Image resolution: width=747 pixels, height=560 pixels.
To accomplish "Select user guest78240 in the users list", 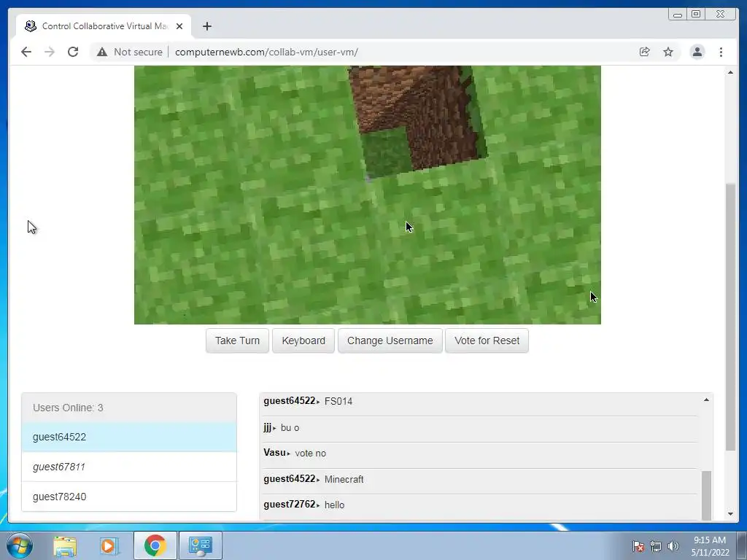I will coord(129,497).
